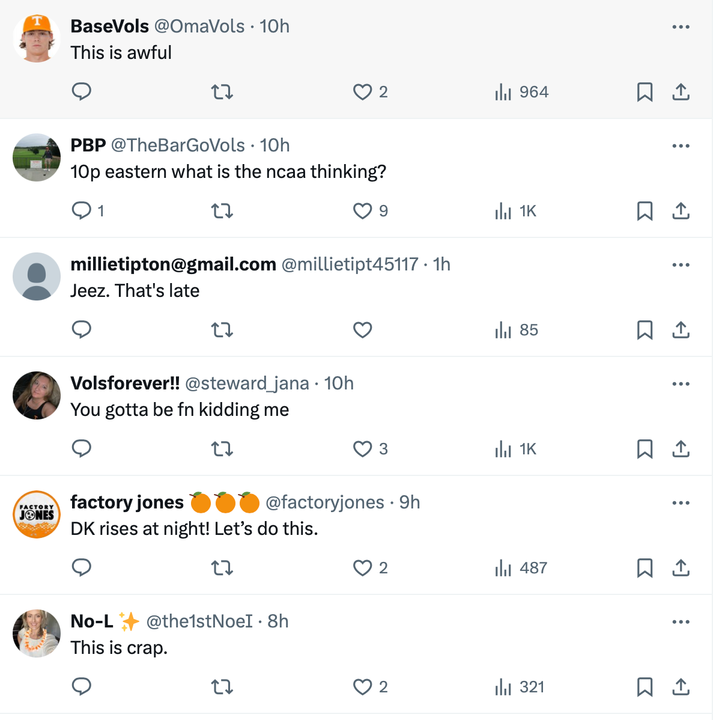Visit the @factoryjones handle link

click(324, 502)
